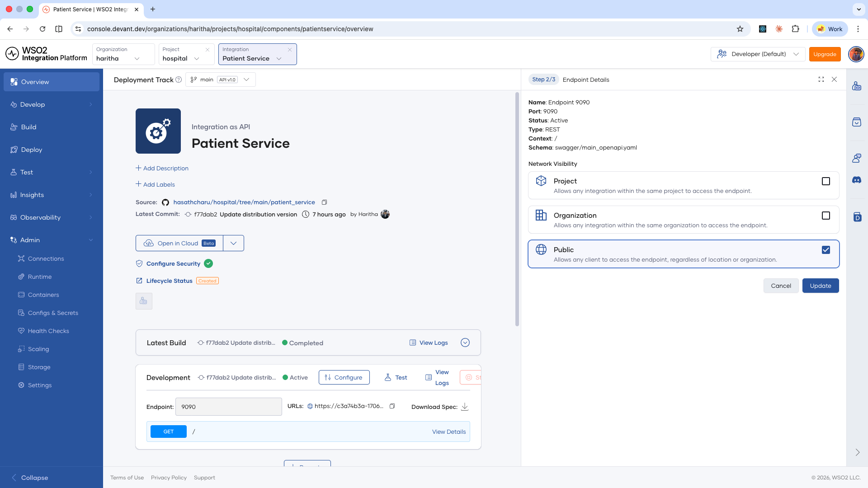Click the React DevTools extension icon

pos(763,29)
